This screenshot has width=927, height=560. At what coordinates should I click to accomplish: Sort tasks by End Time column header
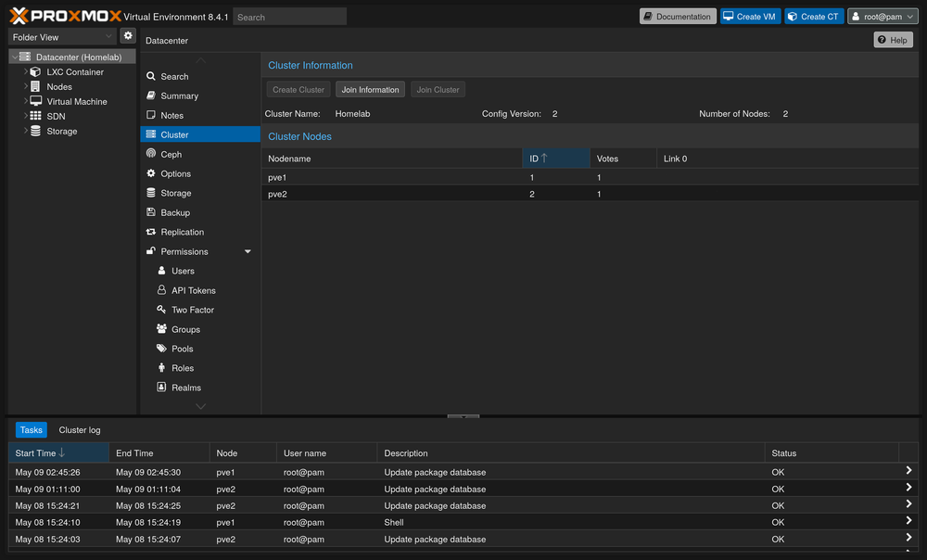click(x=159, y=453)
